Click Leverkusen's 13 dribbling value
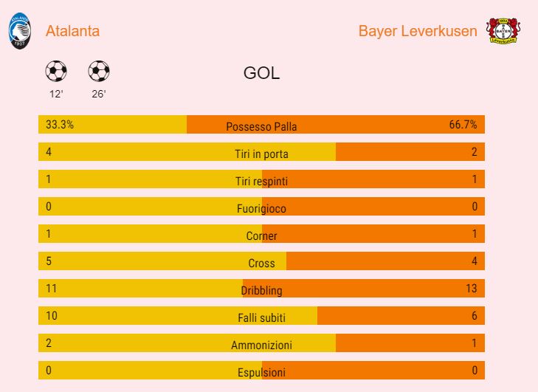The width and height of the screenshot is (538, 392). (x=472, y=288)
